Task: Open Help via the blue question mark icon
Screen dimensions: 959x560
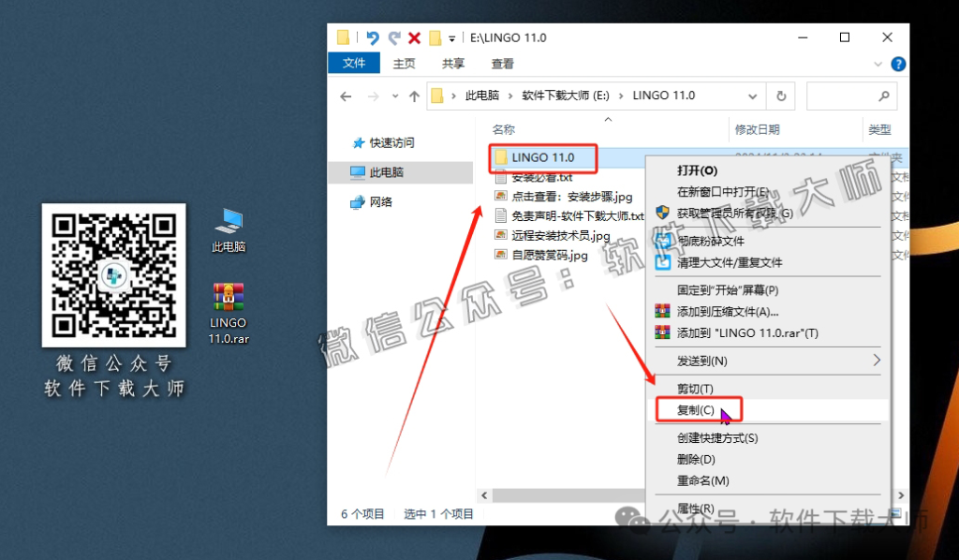Action: pos(899,64)
